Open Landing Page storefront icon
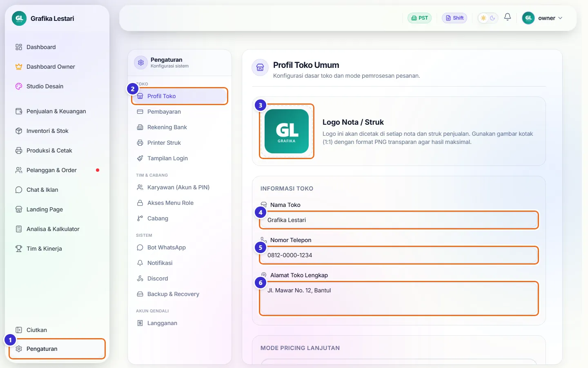588x368 pixels. tap(19, 209)
